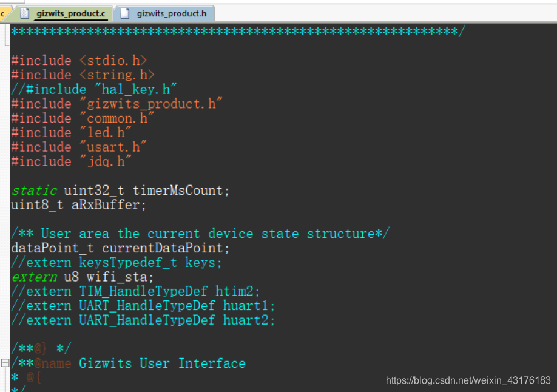Click the 'uint32_t' type name

[94, 191]
